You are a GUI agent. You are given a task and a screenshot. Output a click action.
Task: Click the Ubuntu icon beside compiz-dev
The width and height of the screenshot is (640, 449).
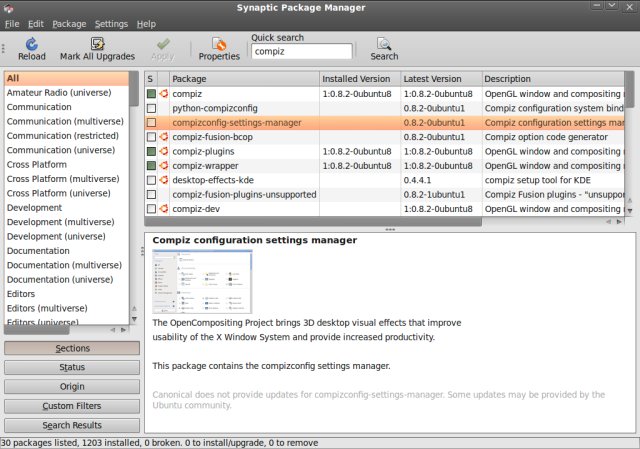(164, 209)
